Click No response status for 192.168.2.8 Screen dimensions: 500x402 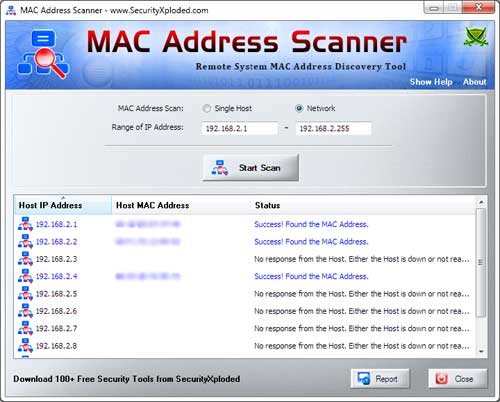[x=362, y=345]
